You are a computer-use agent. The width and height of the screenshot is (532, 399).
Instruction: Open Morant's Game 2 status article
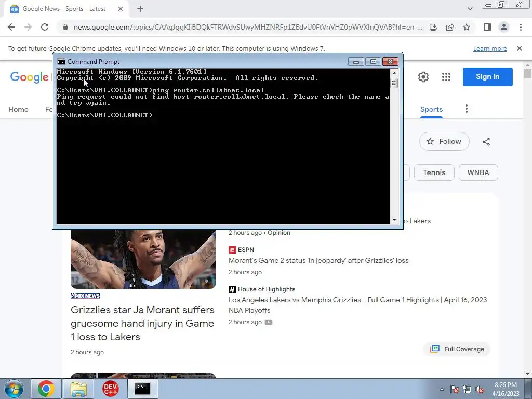click(318, 261)
